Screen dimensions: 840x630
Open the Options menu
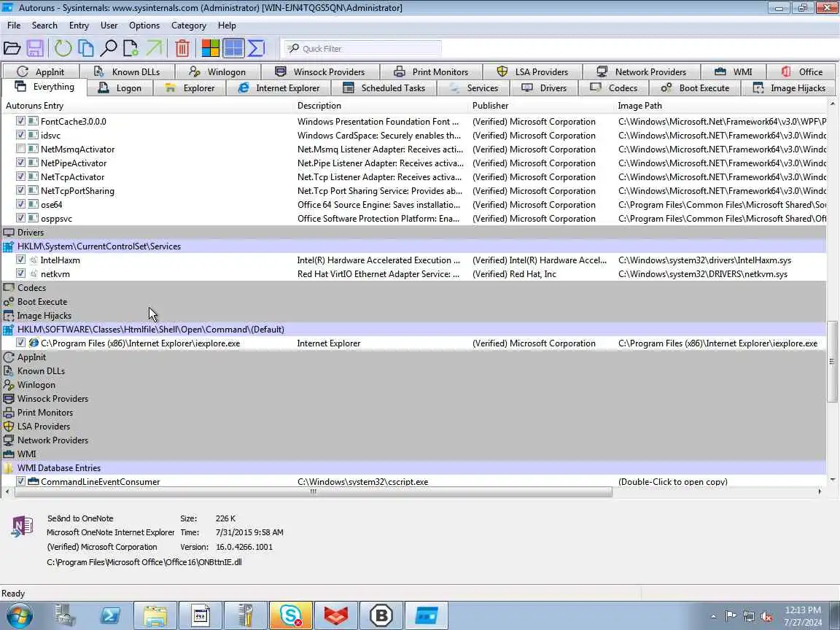pyautogui.click(x=144, y=26)
